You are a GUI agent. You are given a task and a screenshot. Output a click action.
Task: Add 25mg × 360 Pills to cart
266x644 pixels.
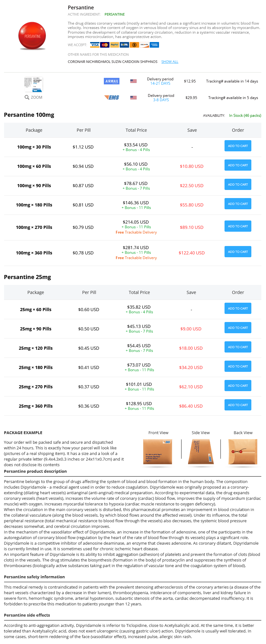238,405
